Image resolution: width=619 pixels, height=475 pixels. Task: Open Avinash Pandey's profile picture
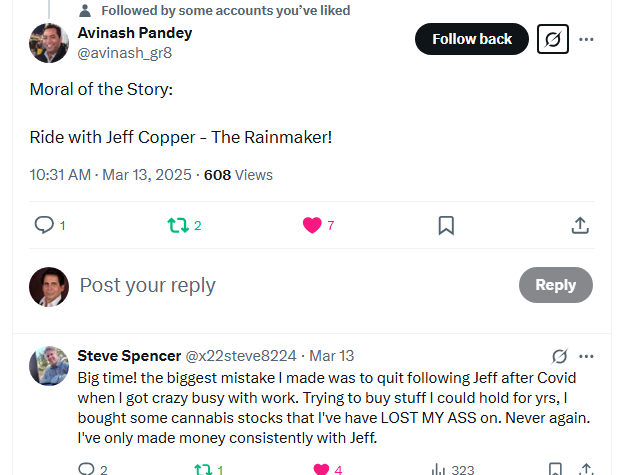[49, 43]
